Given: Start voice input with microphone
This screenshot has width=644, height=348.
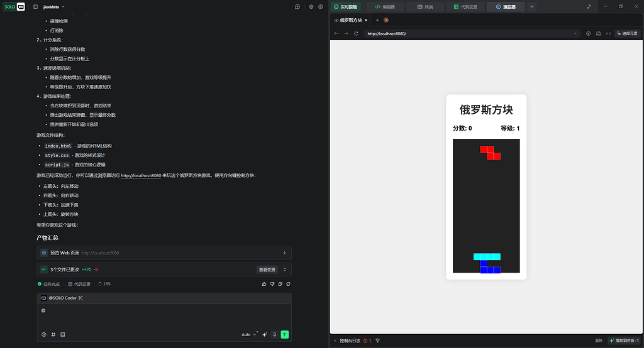Looking at the screenshot, I should tap(275, 334).
